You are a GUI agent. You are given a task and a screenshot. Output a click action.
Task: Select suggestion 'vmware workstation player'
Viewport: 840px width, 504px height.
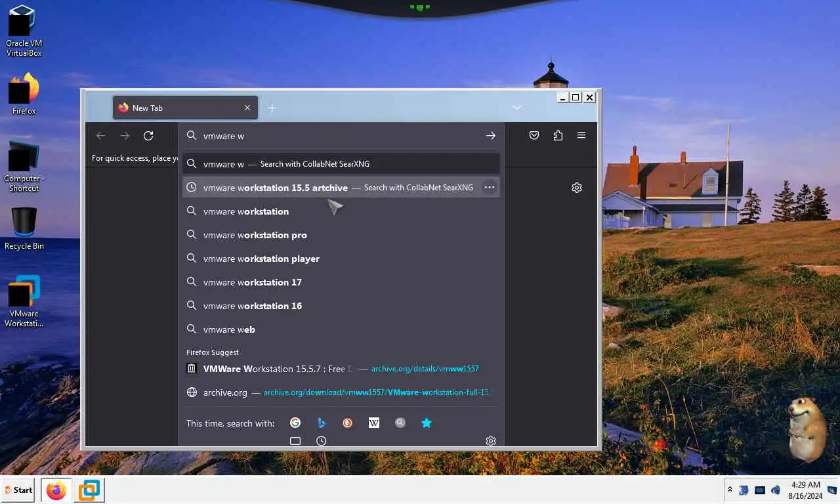[341, 259]
